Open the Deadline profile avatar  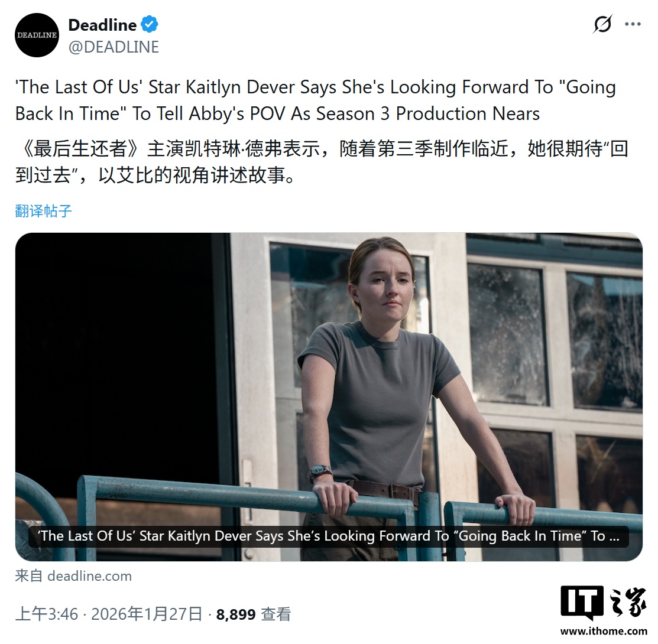37,35
